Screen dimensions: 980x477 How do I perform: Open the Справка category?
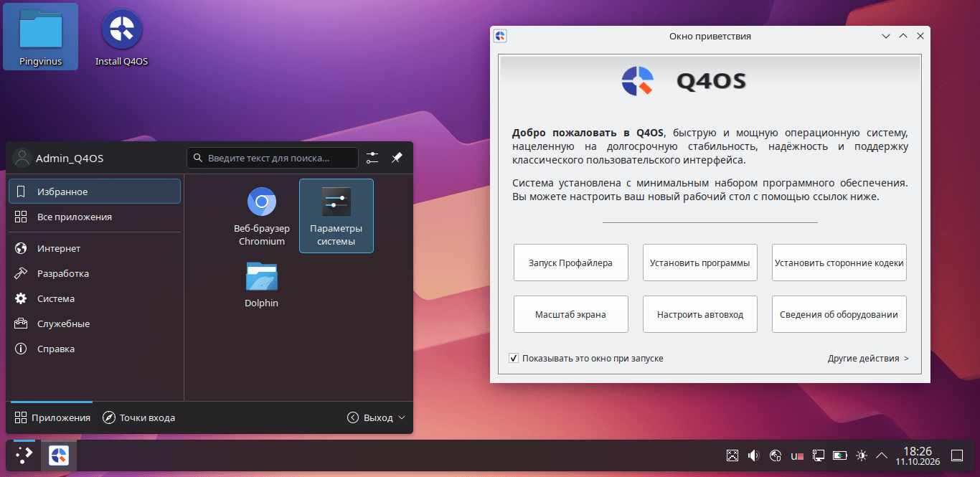click(x=95, y=349)
